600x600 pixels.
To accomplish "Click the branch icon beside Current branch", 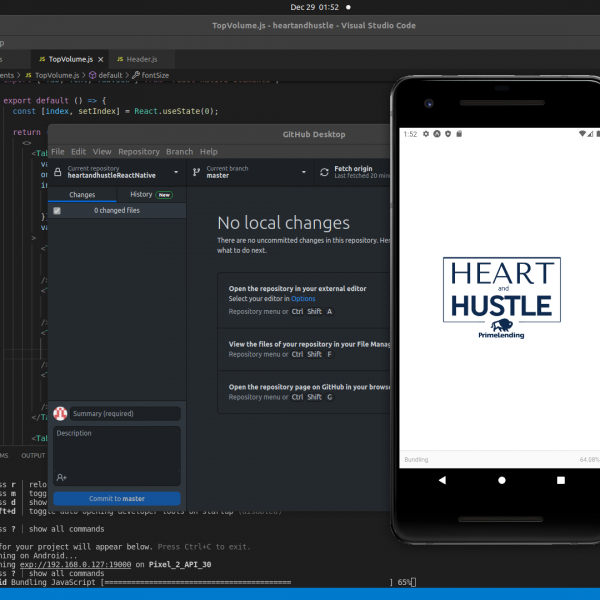I will pos(196,172).
